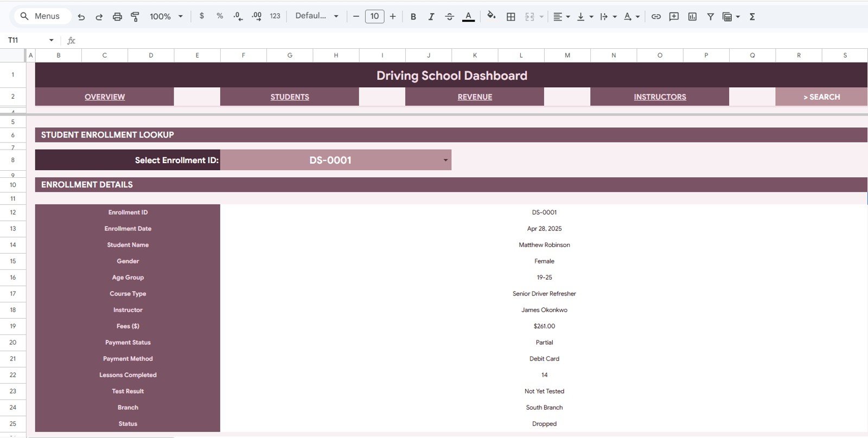
Task: Select column K header
Action: (475, 55)
